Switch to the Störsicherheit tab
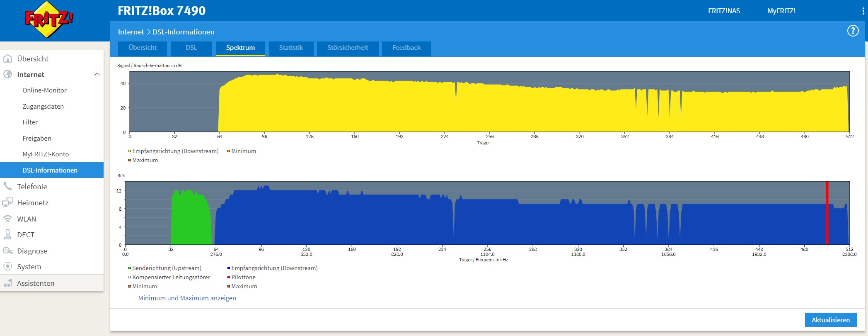The width and height of the screenshot is (868, 336). click(x=348, y=48)
